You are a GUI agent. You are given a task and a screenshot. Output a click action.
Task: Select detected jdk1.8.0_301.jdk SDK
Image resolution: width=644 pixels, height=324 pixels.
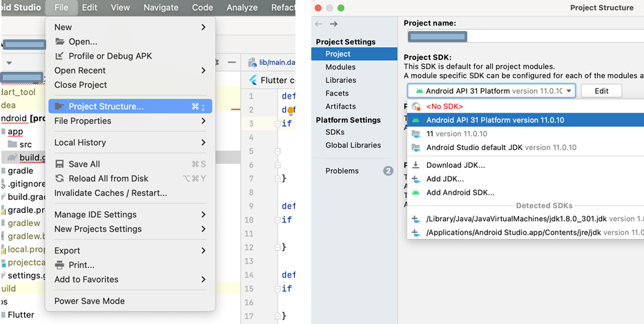click(526, 219)
